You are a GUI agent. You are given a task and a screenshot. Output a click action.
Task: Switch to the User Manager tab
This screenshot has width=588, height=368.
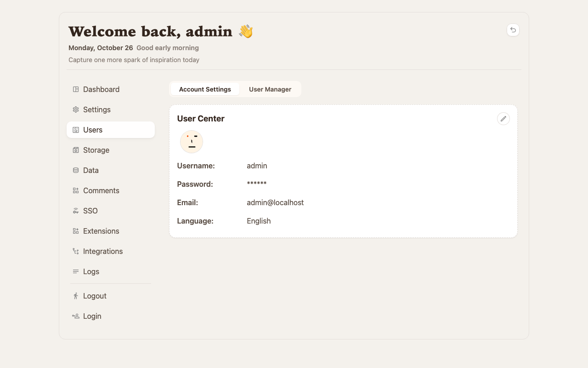(x=270, y=89)
